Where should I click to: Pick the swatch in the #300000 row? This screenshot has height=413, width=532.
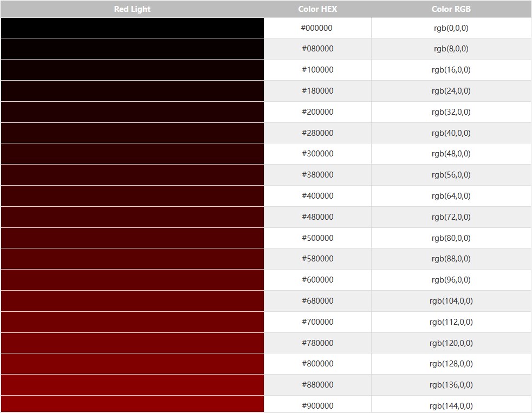132,154
